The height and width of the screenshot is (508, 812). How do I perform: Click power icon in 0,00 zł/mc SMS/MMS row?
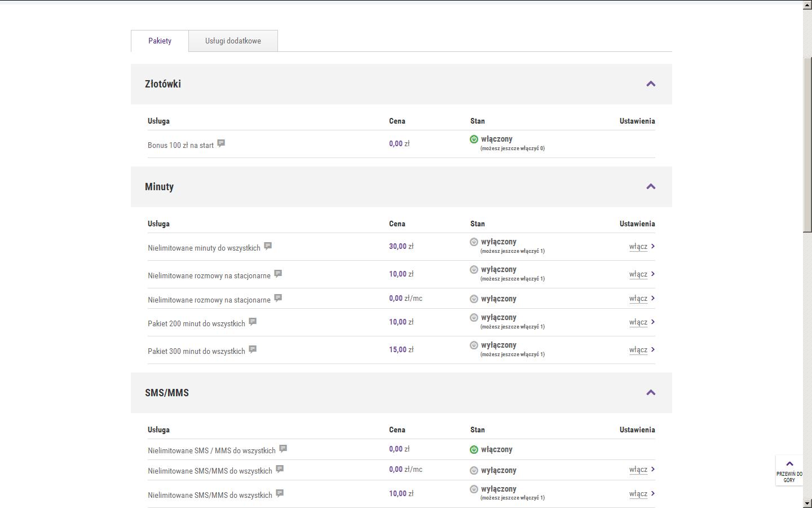(474, 470)
